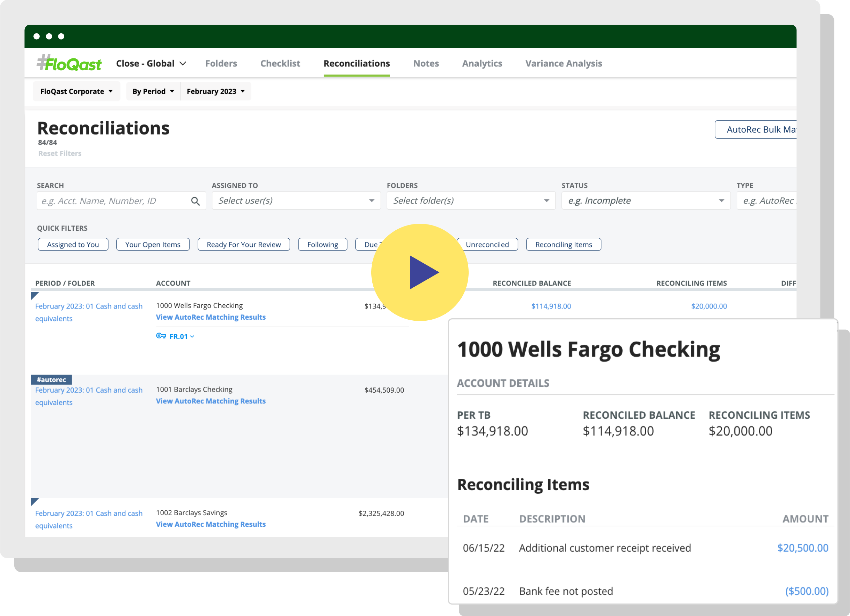
Task: Click the corner flag on Barclays Savings row
Action: click(34, 502)
